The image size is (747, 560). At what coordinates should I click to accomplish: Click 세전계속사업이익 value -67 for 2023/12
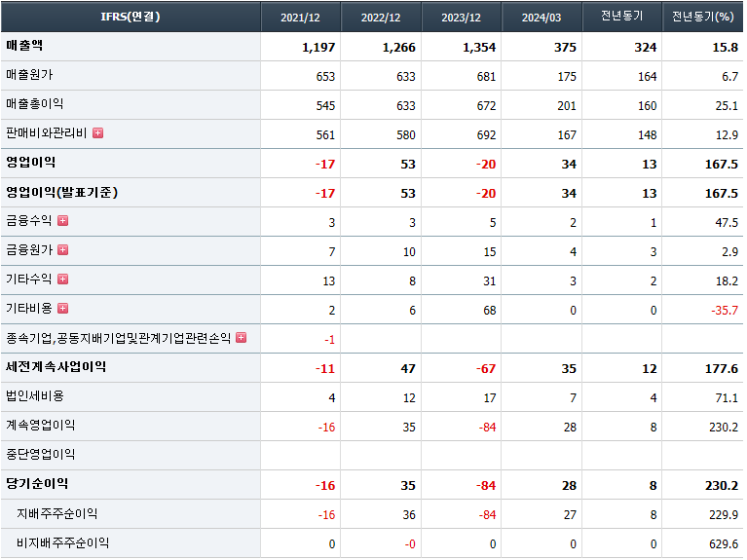point(486,369)
